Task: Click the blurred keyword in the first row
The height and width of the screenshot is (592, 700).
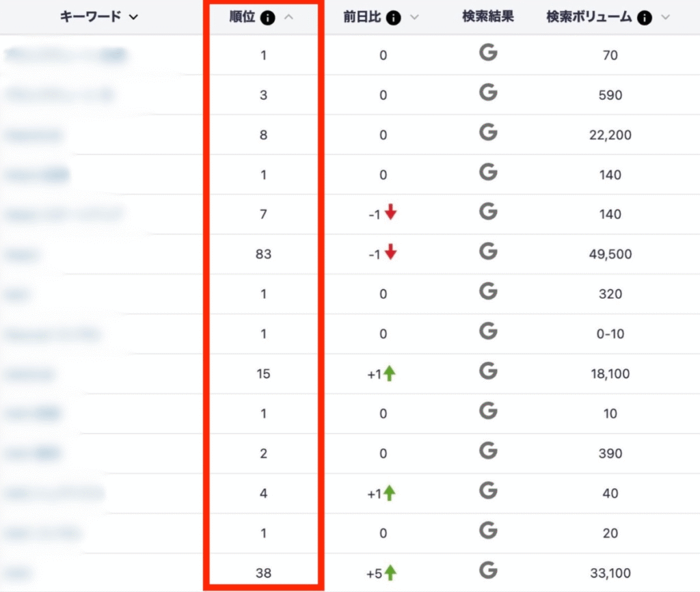Action: tap(66, 55)
